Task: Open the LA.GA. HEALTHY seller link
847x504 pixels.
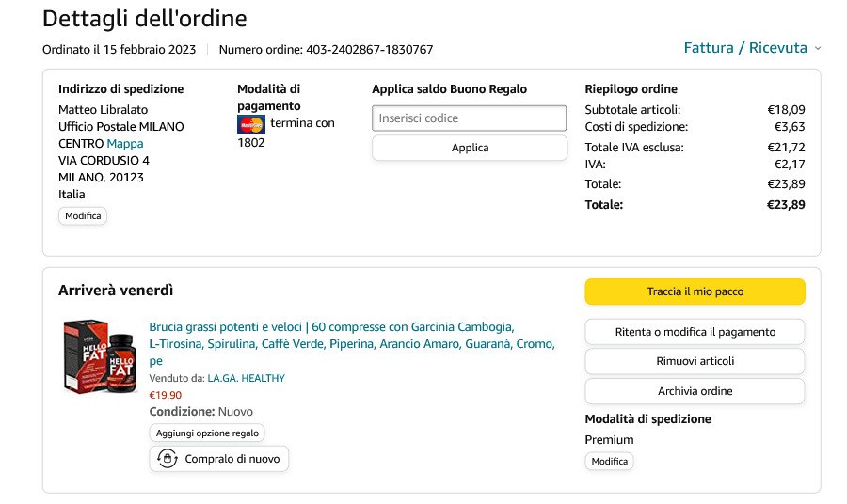Action: (x=246, y=378)
